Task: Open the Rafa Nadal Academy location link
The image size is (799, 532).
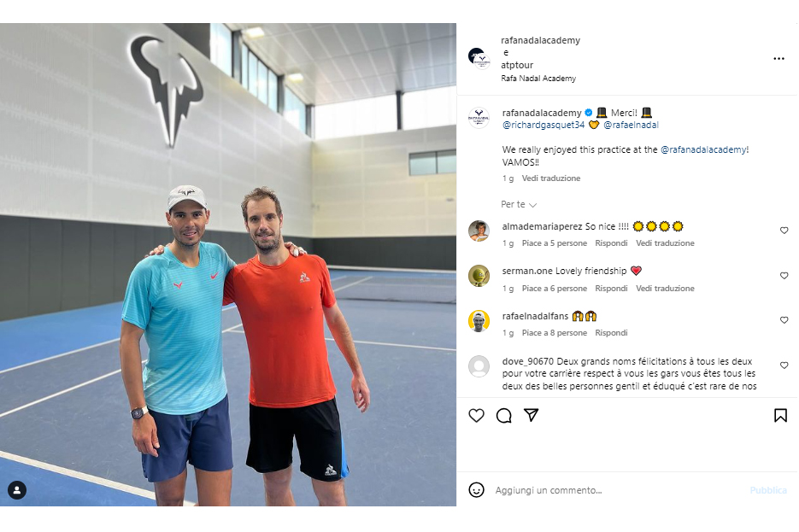Action: click(x=538, y=79)
